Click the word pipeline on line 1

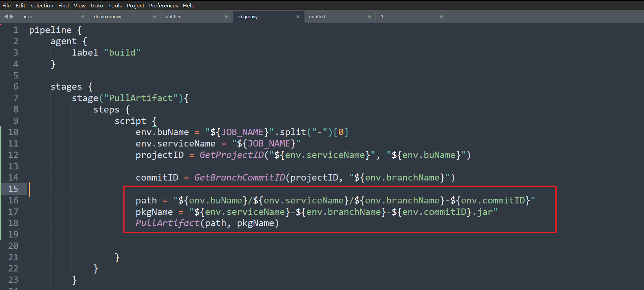[x=50, y=30]
